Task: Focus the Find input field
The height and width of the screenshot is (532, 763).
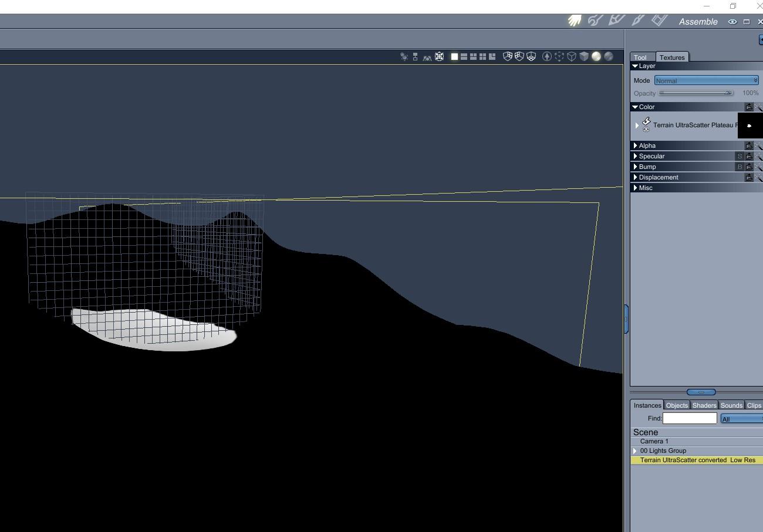Action: click(x=690, y=418)
